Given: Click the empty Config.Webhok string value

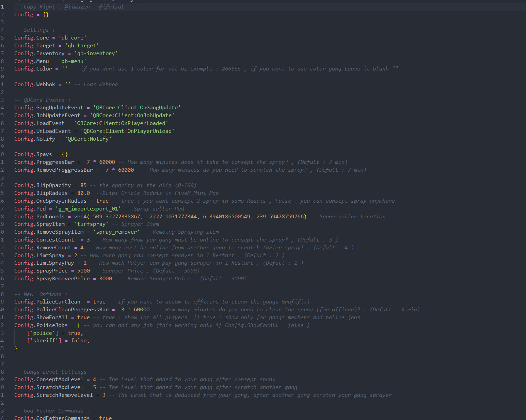Looking at the screenshot, I should (67, 84).
